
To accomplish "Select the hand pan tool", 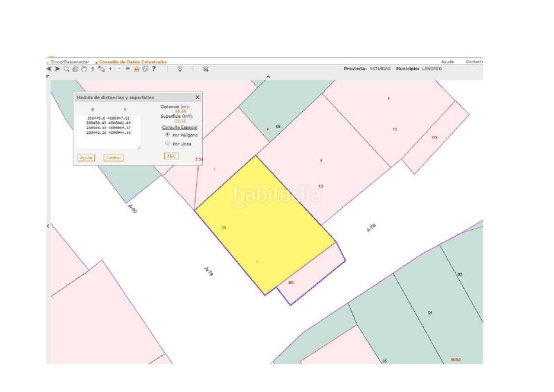I will pos(84,69).
